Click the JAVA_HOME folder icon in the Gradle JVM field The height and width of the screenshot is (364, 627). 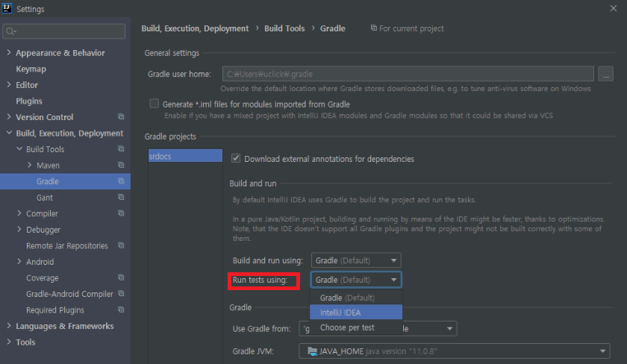click(x=312, y=351)
